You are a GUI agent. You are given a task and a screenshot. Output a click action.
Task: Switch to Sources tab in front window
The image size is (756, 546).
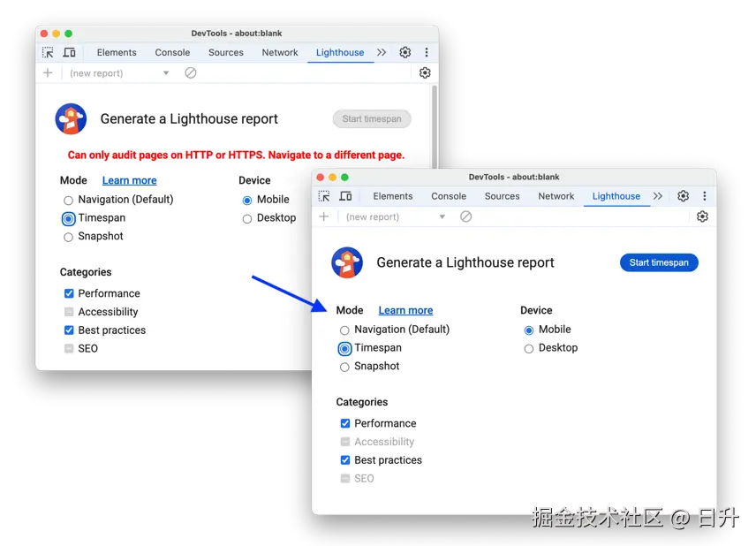(502, 196)
